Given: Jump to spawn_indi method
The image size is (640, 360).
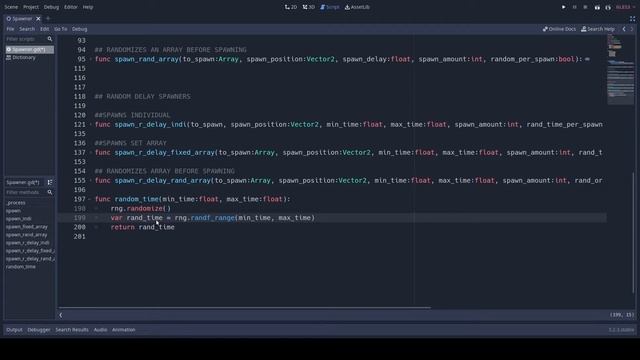Looking at the screenshot, I should click(x=18, y=219).
